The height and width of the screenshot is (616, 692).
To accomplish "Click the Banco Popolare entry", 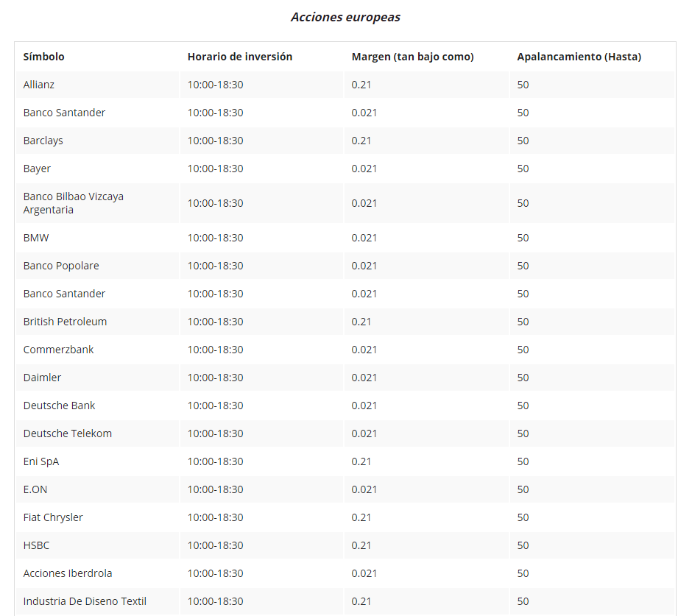I will tap(61, 266).
